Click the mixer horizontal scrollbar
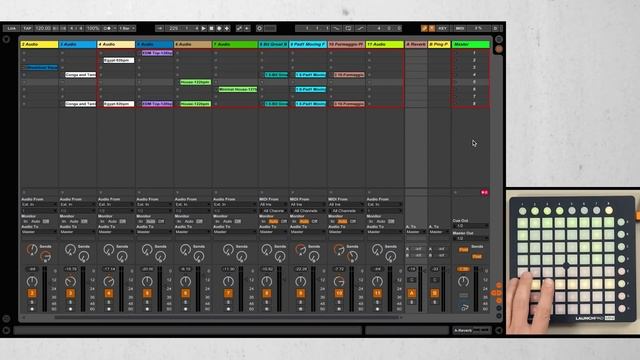The width and height of the screenshot is (640, 360). tap(227, 317)
